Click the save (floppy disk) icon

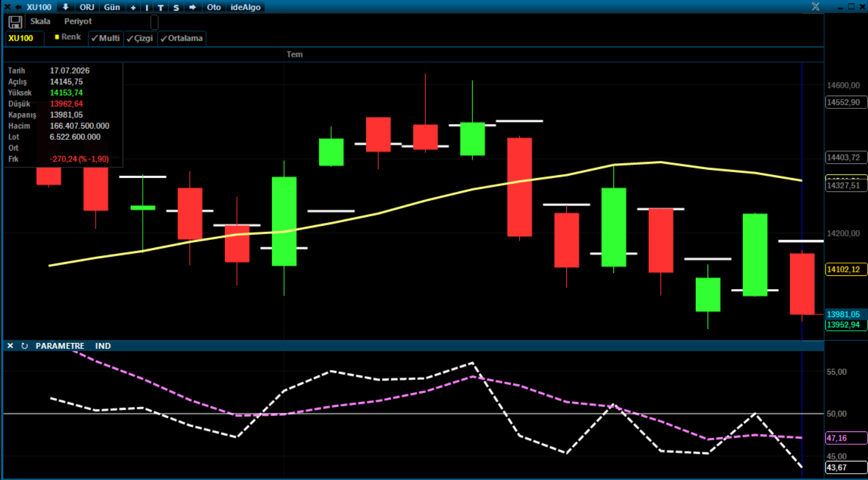click(x=15, y=22)
